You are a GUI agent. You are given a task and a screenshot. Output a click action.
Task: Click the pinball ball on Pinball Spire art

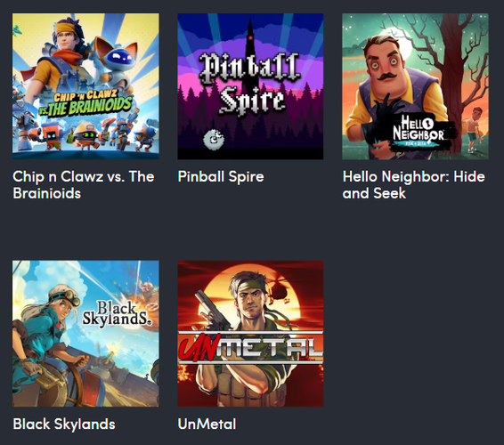(214, 140)
